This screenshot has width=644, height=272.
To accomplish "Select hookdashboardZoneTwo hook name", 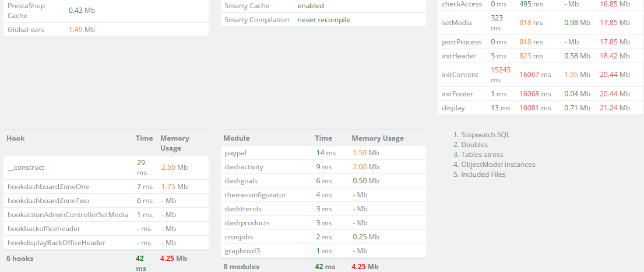I will point(48,200).
